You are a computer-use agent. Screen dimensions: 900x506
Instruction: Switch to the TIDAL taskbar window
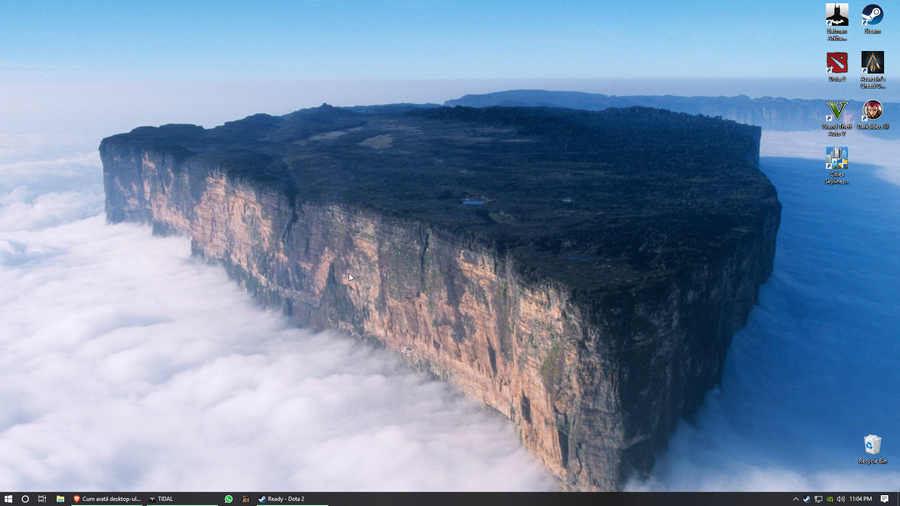(x=180, y=498)
